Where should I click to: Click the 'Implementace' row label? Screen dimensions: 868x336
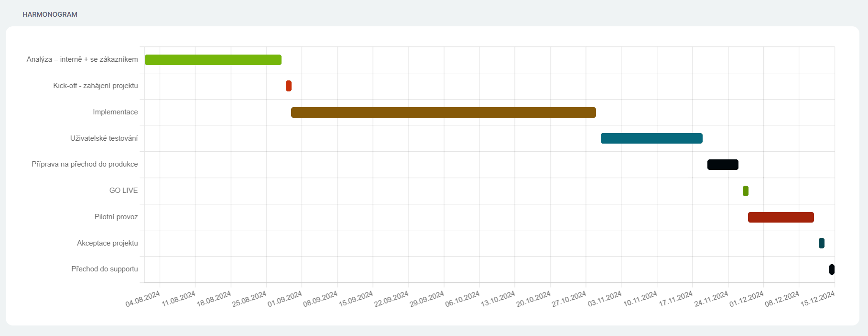tap(115, 112)
